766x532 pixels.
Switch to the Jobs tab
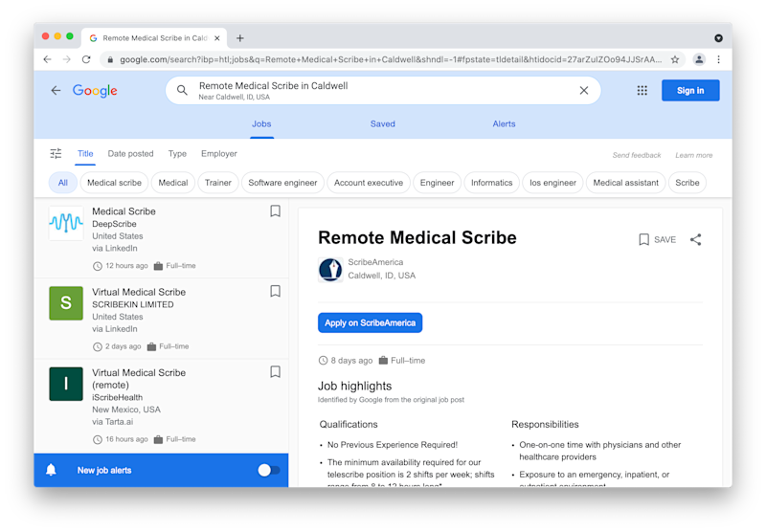(x=261, y=124)
